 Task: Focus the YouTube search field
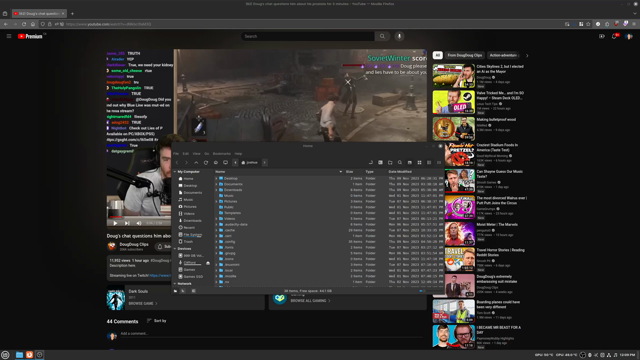pyautogui.click(x=307, y=36)
